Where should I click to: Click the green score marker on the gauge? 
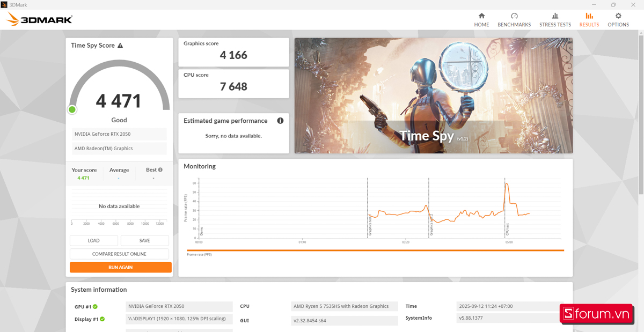(72, 109)
